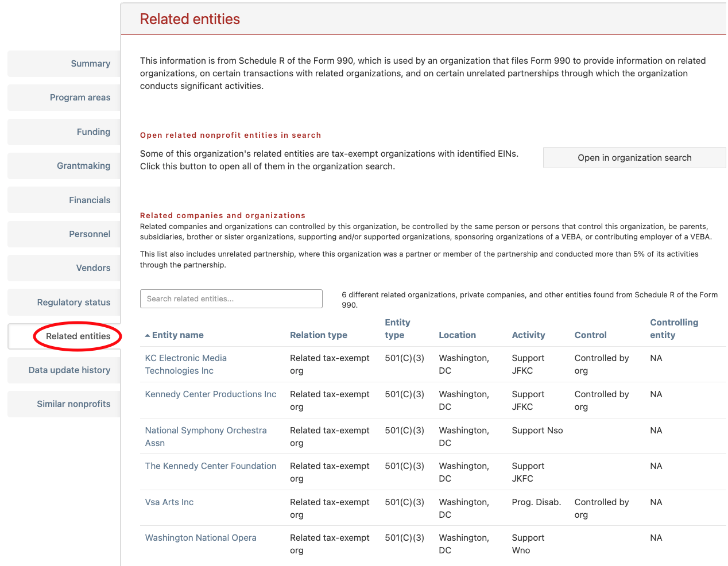View Regulatory status tab
Screen dimensions: 728x566
tap(64, 303)
